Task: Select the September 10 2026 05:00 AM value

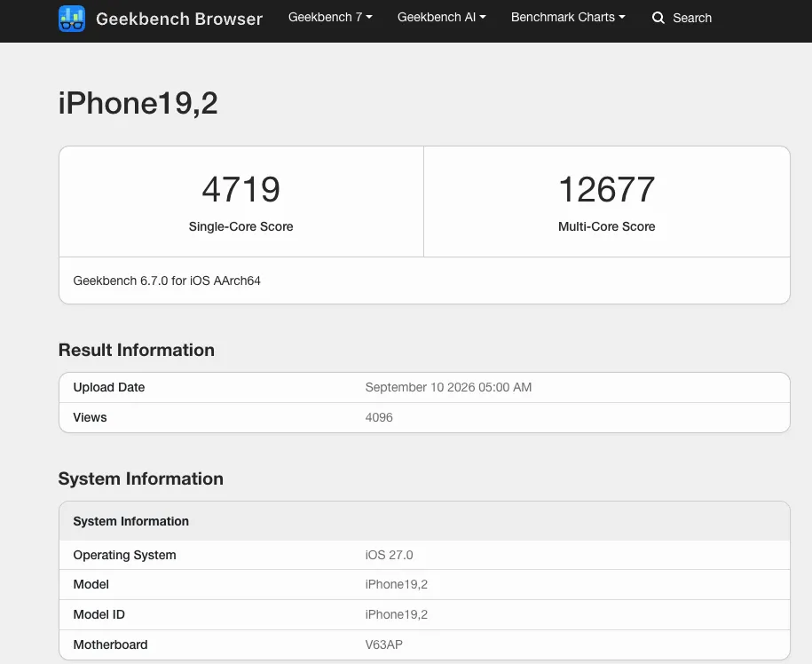Action: pos(448,387)
